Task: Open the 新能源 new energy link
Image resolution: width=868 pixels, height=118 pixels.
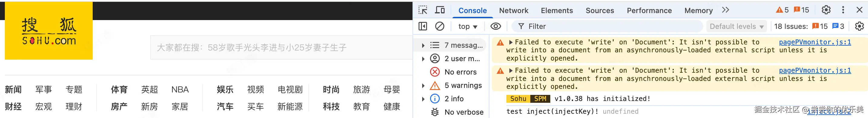Action: tap(290, 107)
